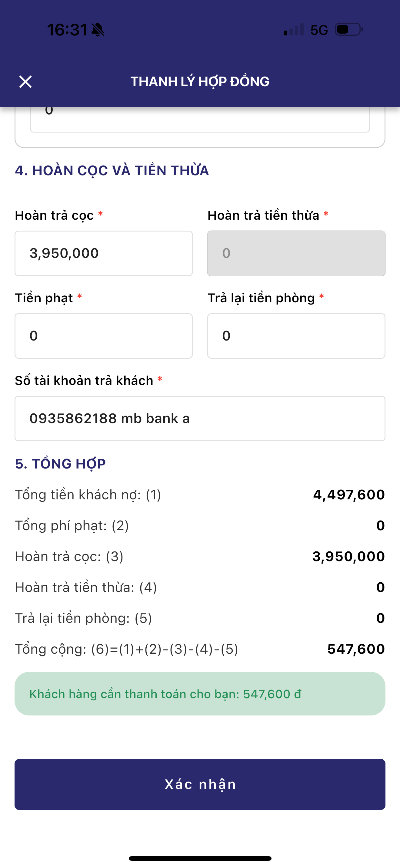Tap the cellular signal bars icon
400x868 pixels.
294,30
